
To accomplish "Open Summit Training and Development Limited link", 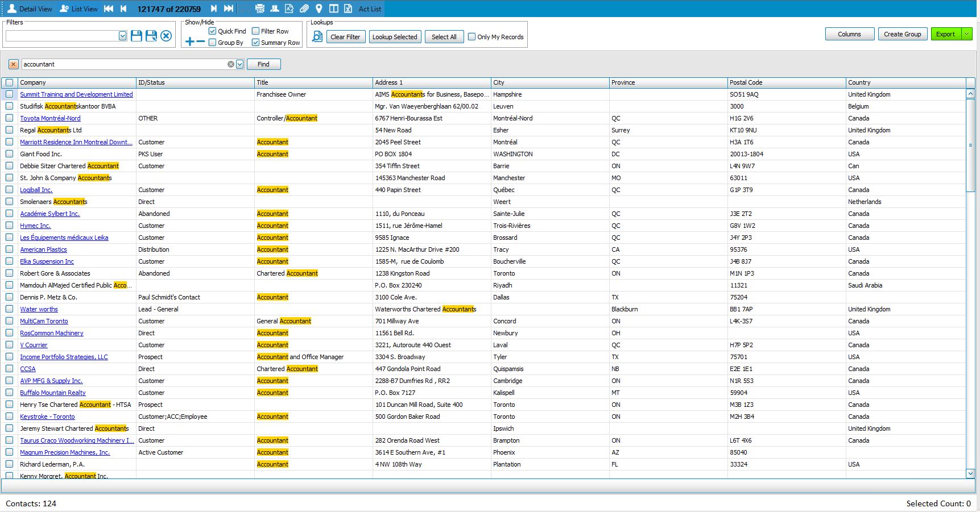I will pos(76,94).
